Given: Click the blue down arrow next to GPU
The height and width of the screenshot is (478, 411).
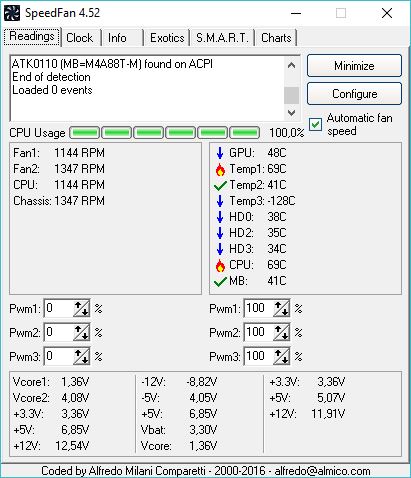Looking at the screenshot, I should coord(220,153).
